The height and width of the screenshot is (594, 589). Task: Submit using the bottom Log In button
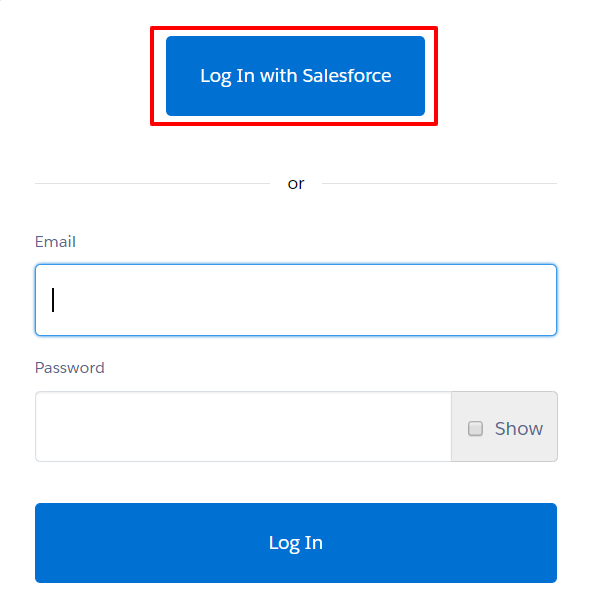click(296, 542)
